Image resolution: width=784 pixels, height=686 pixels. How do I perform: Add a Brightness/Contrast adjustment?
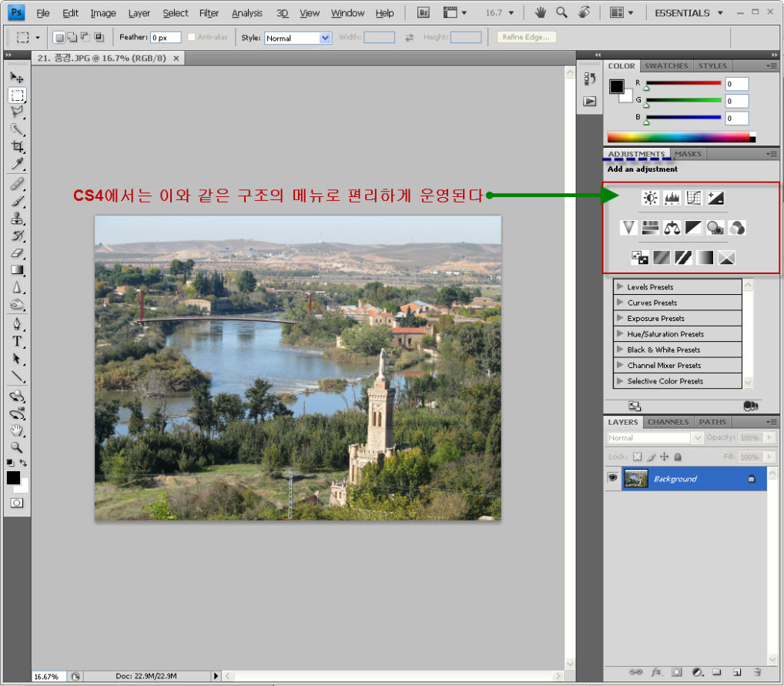pyautogui.click(x=651, y=198)
